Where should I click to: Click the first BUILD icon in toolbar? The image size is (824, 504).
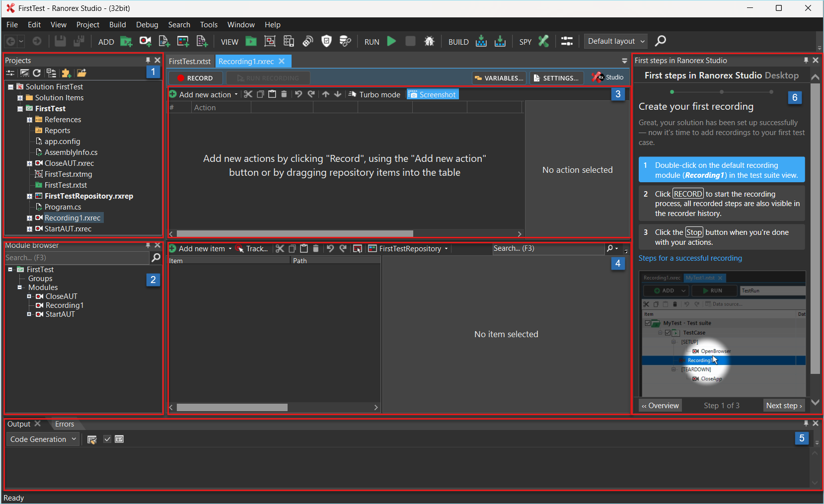pos(481,41)
